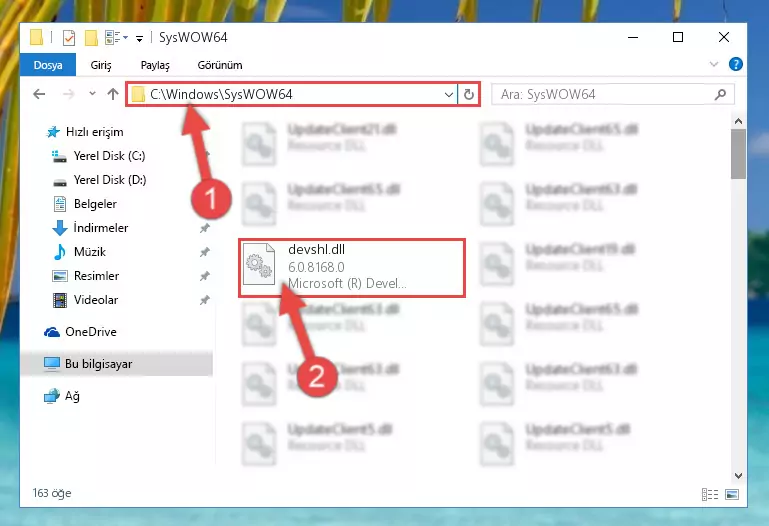Open the Belgeler folder
This screenshot has height=526, width=769.
click(x=95, y=204)
